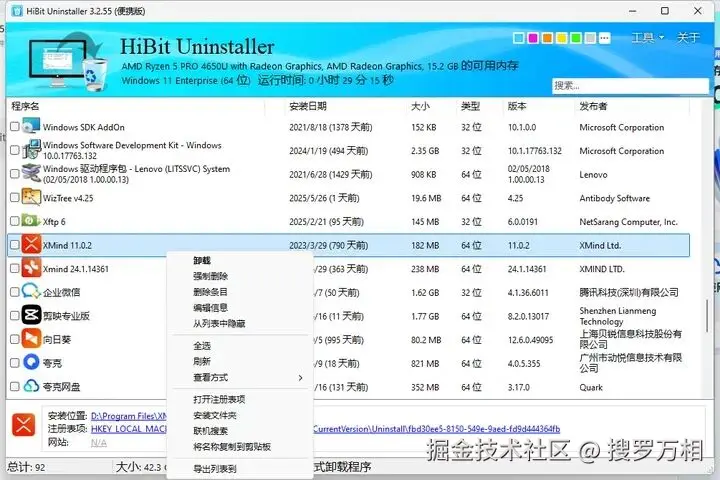Click the N/A website link
This screenshot has width=720, height=480.
tap(99, 443)
